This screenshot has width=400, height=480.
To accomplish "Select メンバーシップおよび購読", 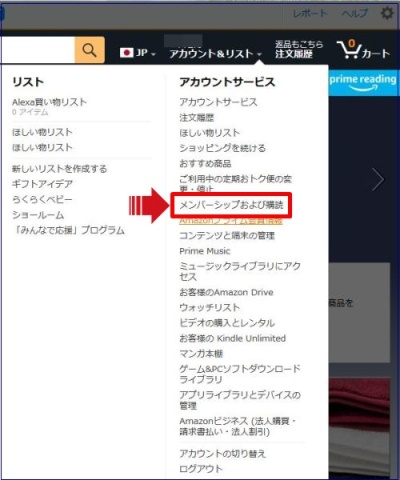I will [x=231, y=205].
